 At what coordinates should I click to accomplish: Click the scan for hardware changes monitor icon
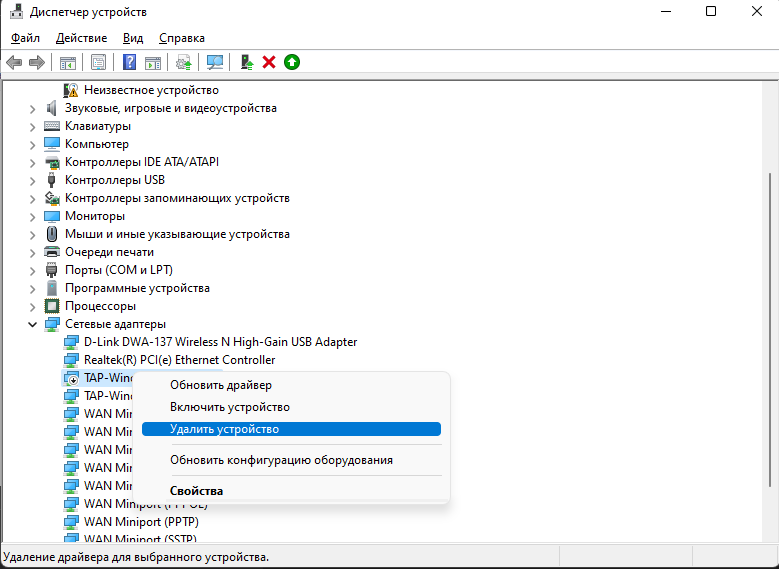tap(215, 62)
